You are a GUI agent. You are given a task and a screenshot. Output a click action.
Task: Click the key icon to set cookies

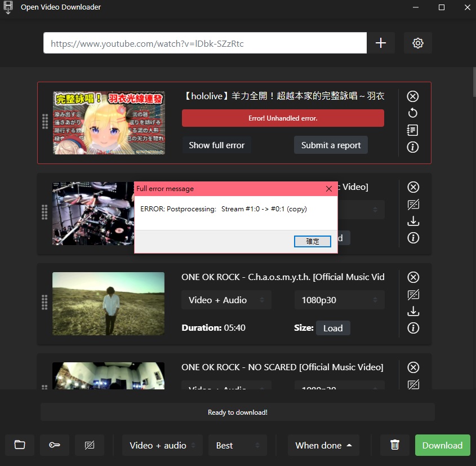click(x=54, y=445)
